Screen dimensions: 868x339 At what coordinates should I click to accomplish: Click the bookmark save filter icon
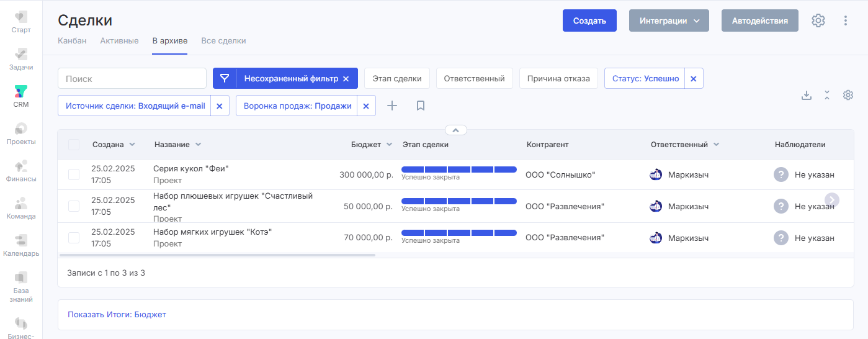[x=421, y=106]
